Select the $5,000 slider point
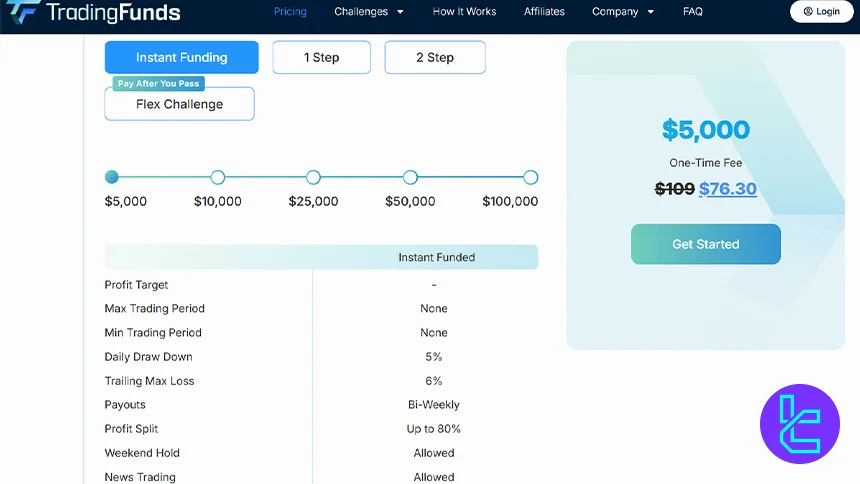Image resolution: width=860 pixels, height=484 pixels. (111, 177)
